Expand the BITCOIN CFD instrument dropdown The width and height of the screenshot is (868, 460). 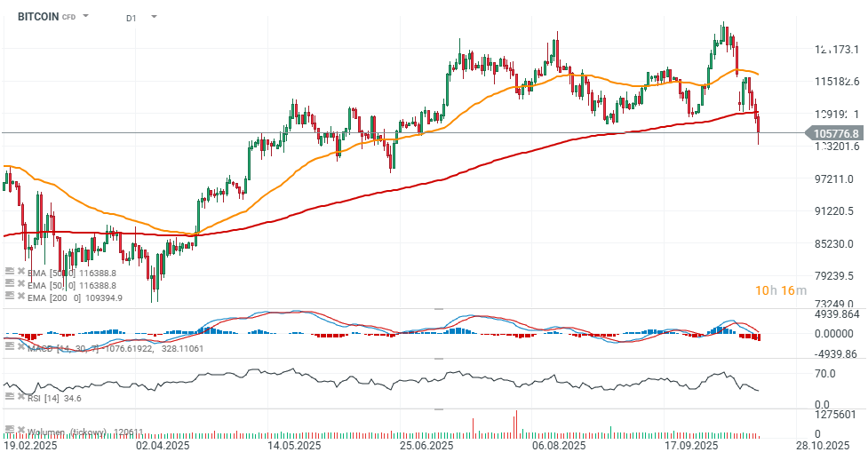pyautogui.click(x=86, y=17)
